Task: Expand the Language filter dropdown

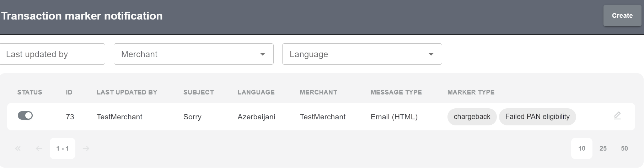Action: [x=362, y=54]
